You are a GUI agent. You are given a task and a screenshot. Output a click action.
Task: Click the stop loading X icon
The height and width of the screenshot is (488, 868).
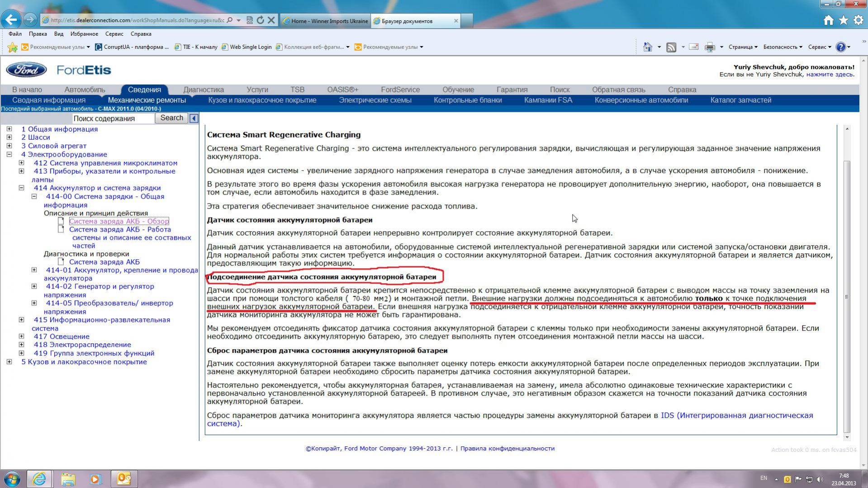click(x=271, y=20)
